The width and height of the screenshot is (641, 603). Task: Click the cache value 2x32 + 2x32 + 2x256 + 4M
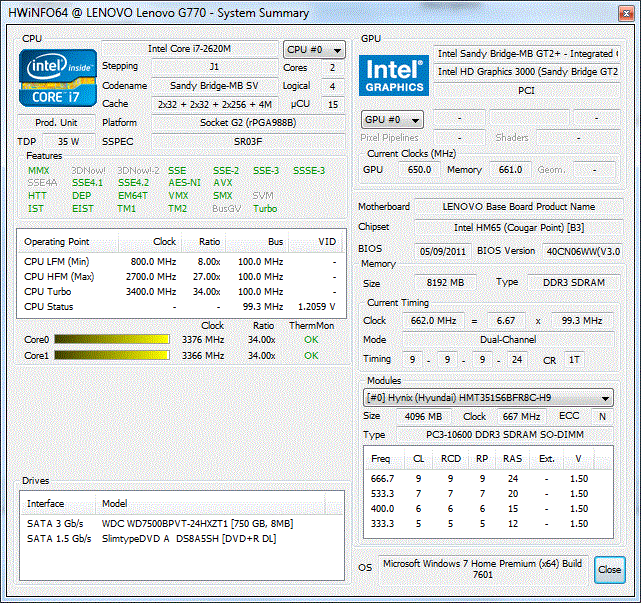coord(214,104)
